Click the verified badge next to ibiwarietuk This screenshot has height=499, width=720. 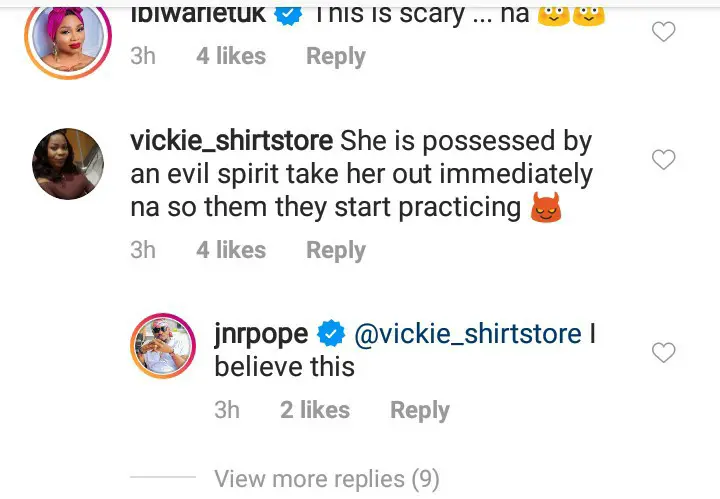coord(288,14)
